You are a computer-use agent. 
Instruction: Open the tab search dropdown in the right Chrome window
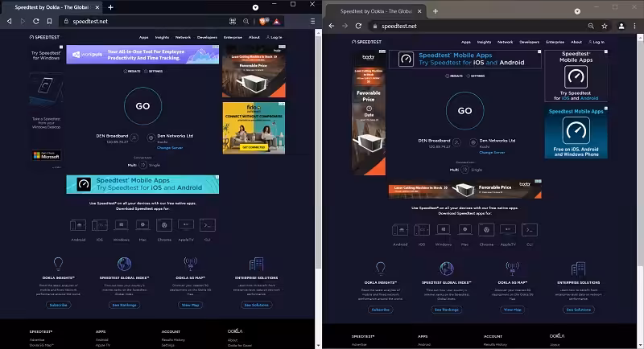(x=577, y=11)
